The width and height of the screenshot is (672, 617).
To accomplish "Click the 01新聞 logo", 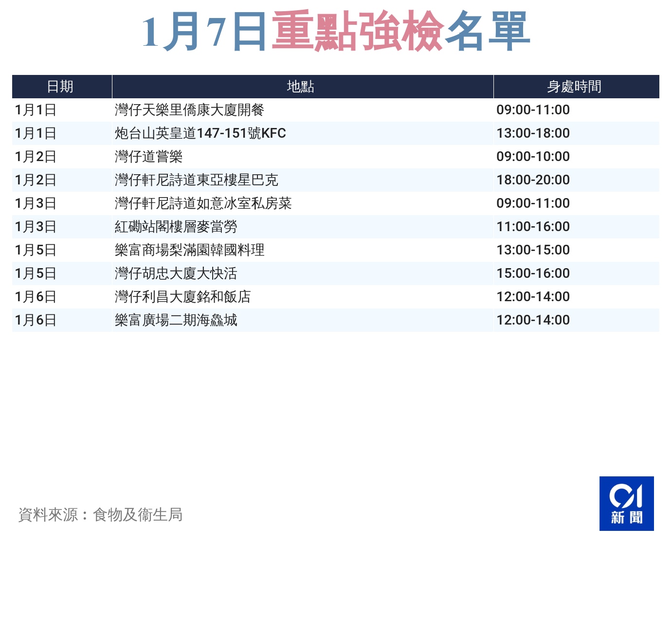I will tap(627, 504).
